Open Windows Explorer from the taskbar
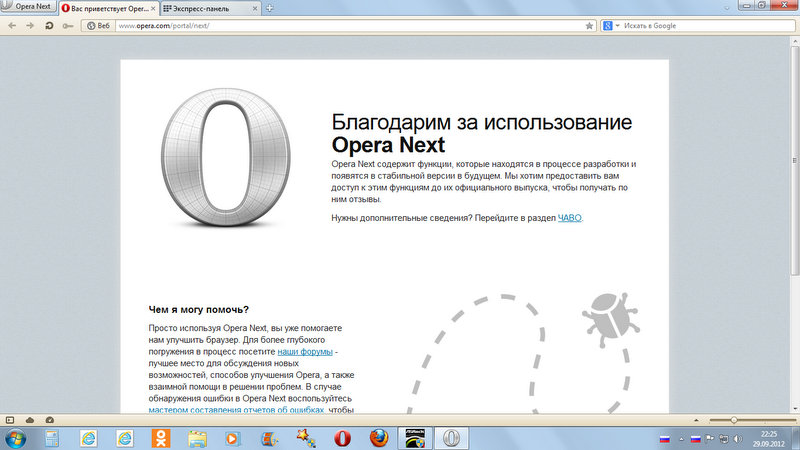800x450 pixels. [197, 438]
